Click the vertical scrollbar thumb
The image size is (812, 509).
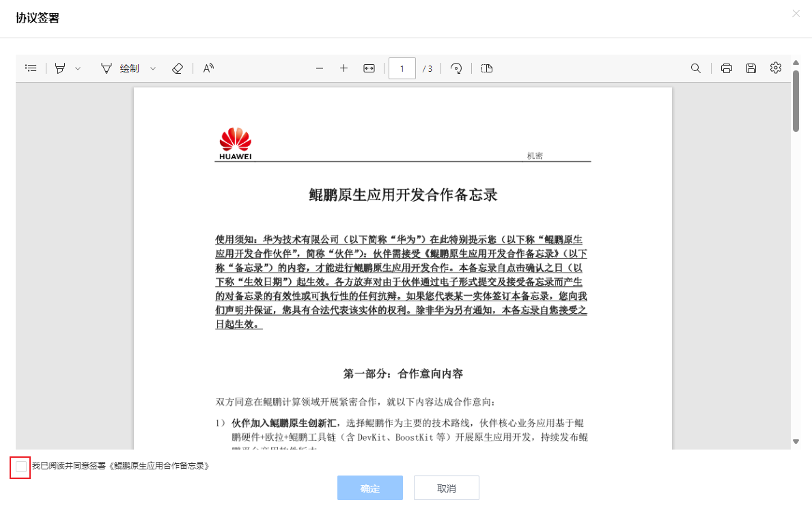pos(796,101)
